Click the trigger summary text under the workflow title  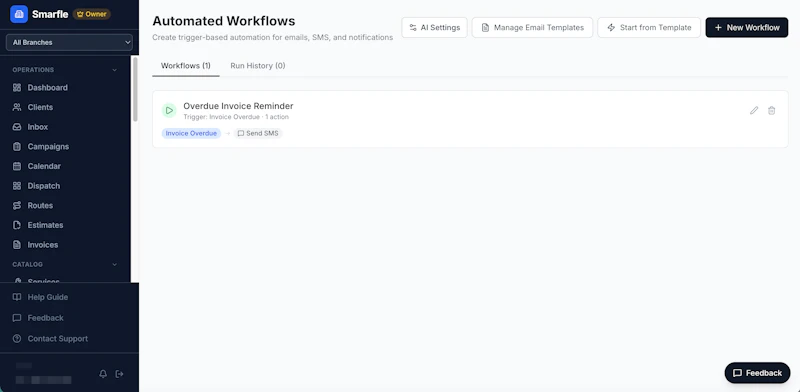pos(236,117)
